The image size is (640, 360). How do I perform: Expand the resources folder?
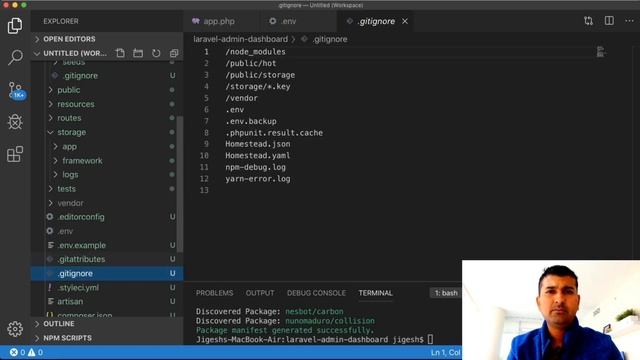[107, 104]
